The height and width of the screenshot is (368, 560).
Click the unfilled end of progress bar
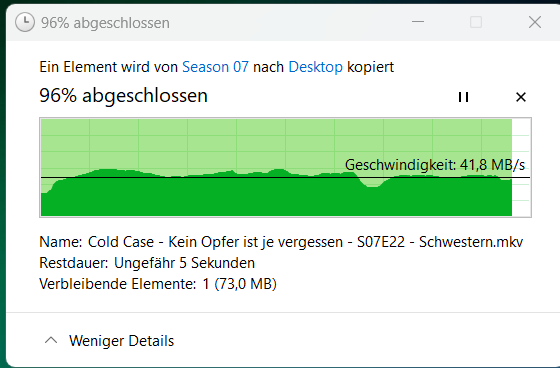[x=521, y=167]
